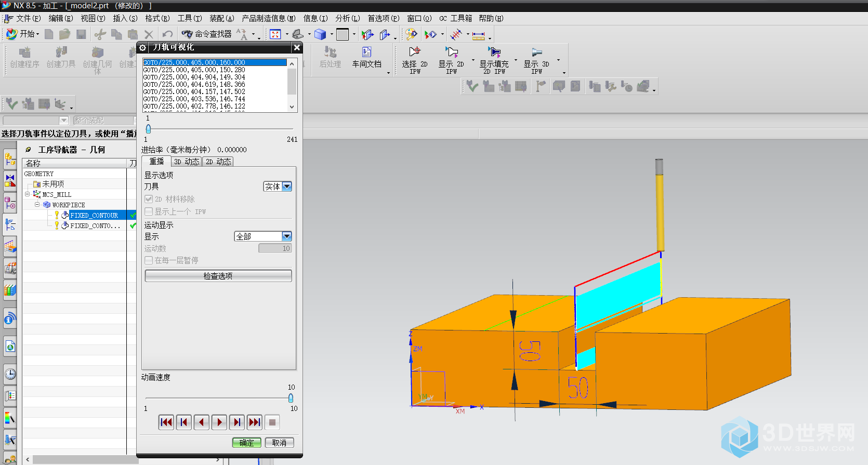
Task: Click the Play backward playback button
Action: tap(202, 422)
